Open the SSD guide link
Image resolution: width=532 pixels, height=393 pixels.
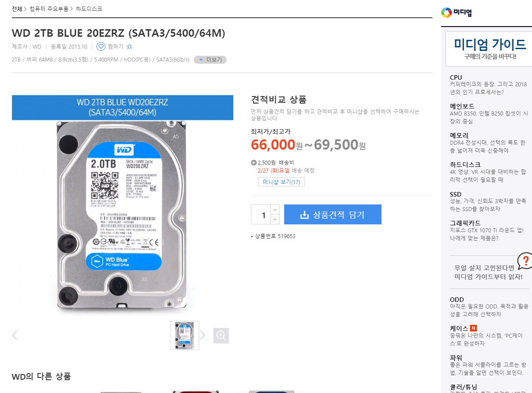(455, 194)
